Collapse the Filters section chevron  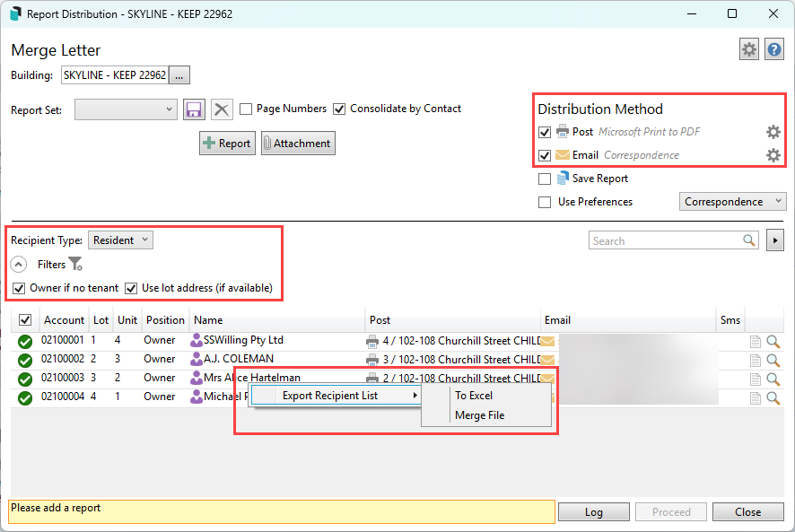tap(19, 265)
